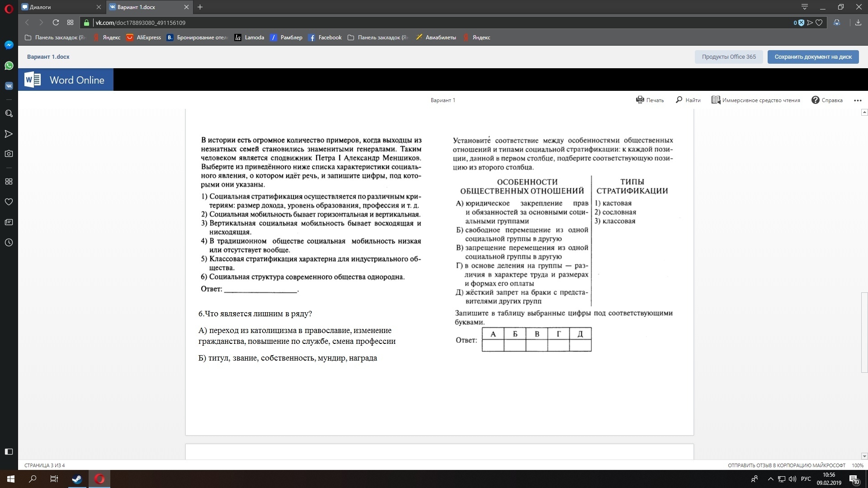868x488 pixels.
Task: Open History clock icon in sidebar
Action: point(9,243)
